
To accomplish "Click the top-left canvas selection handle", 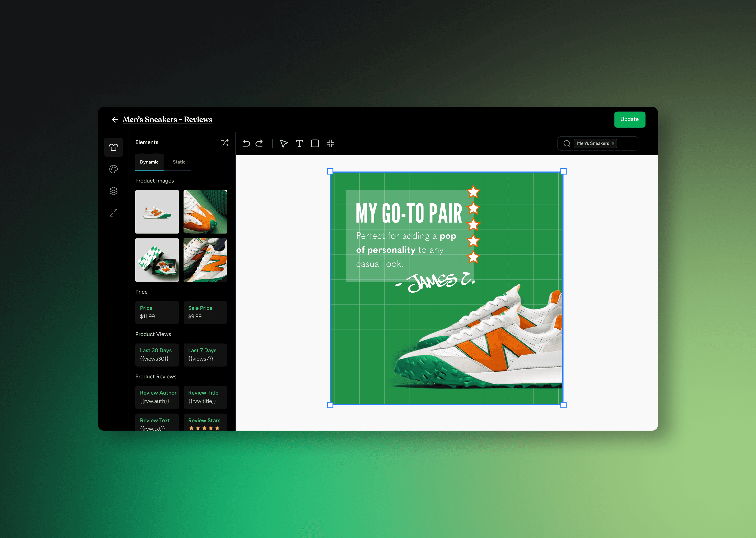I will (330, 172).
